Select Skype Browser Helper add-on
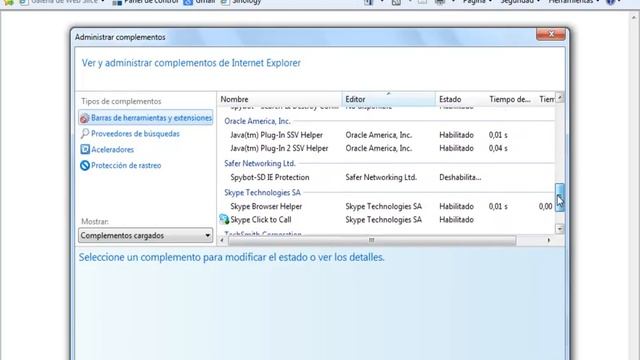The image size is (640, 360). point(386,207)
